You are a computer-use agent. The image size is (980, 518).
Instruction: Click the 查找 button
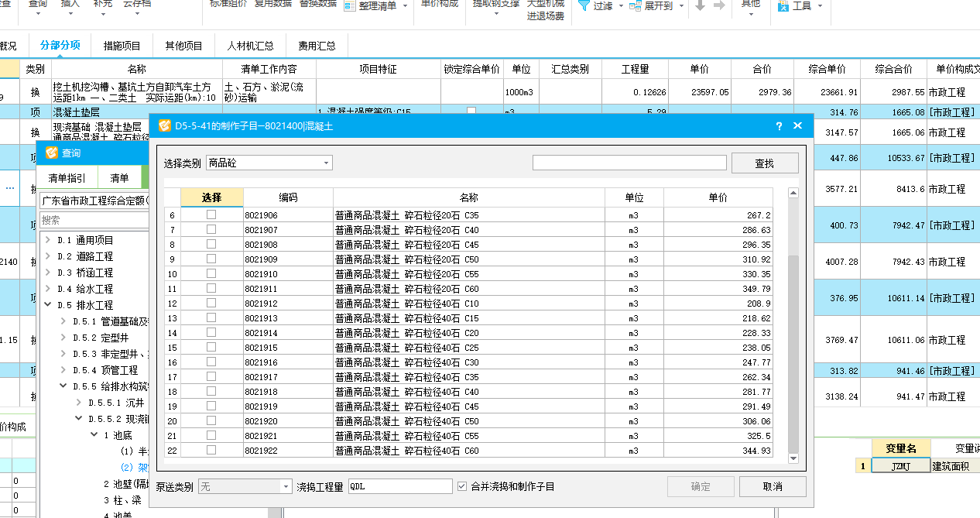(x=764, y=163)
